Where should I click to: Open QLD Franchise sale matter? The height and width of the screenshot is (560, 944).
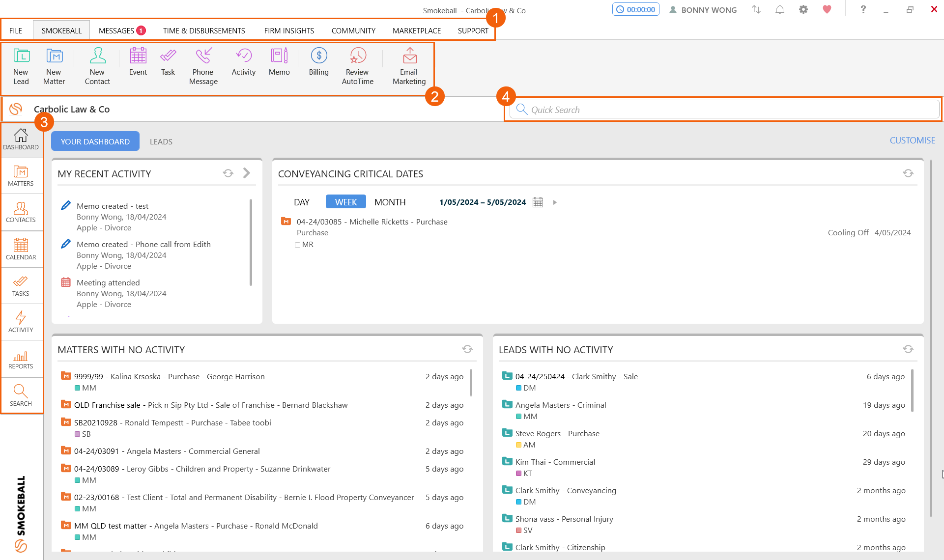tap(211, 405)
